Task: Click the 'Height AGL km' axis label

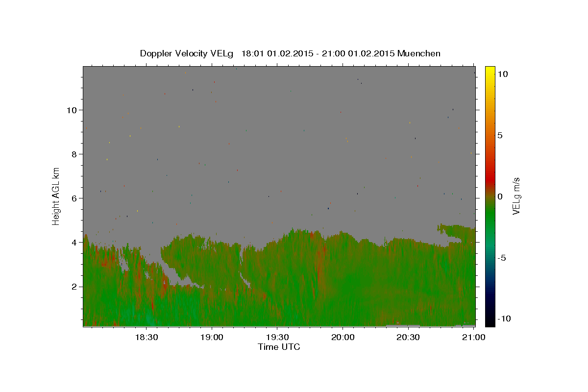Action: coord(56,196)
